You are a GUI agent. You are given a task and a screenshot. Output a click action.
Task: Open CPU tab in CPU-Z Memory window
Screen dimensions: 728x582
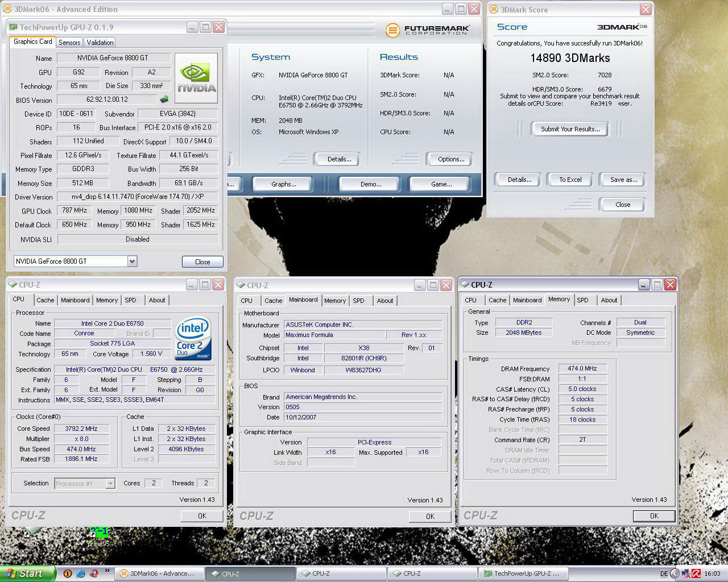tap(471, 300)
